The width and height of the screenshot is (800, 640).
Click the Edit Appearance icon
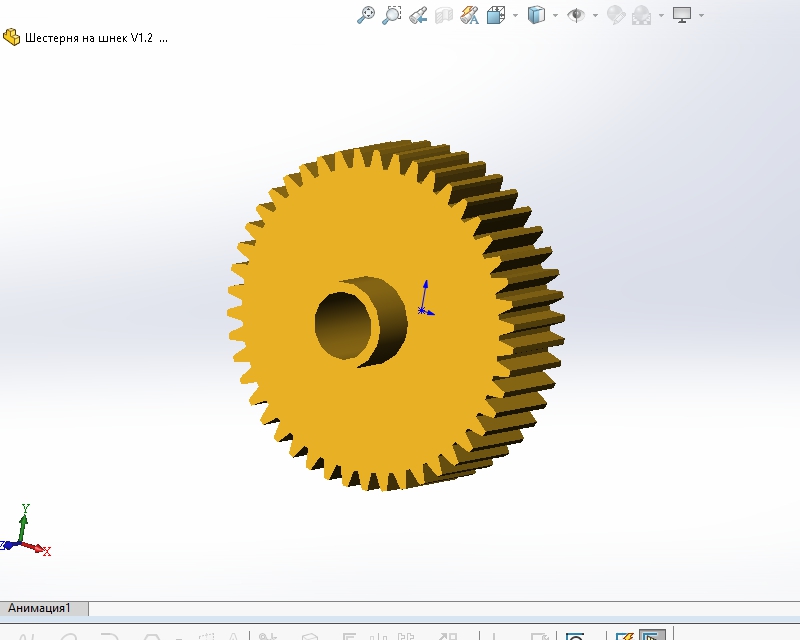pyautogui.click(x=616, y=15)
